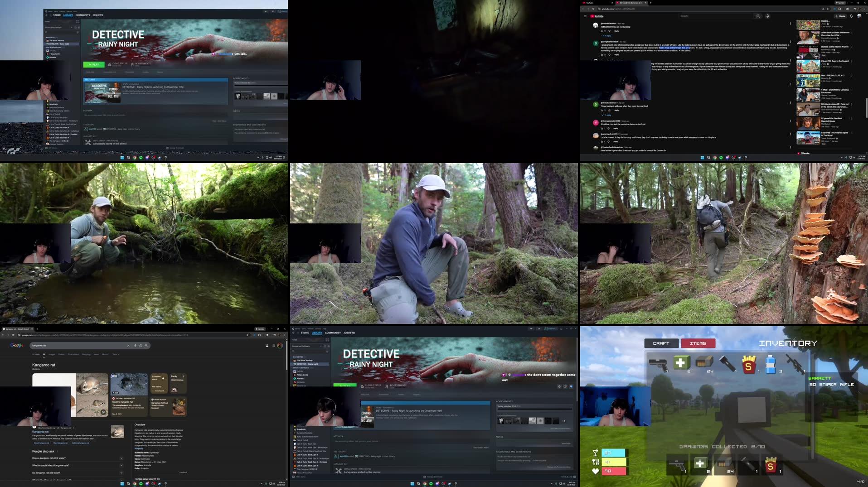The height and width of the screenshot is (487, 868).
Task: Click the YouTube voice search microphone
Action: coord(767,16)
